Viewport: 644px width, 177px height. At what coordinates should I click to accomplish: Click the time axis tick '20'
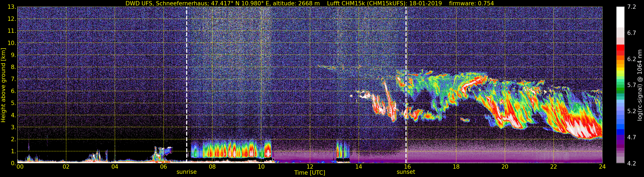[x=505, y=167]
